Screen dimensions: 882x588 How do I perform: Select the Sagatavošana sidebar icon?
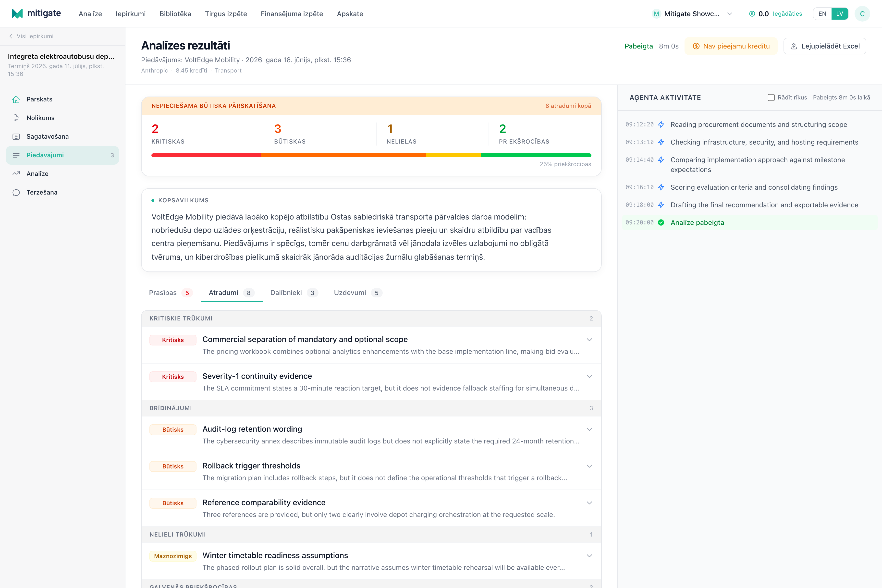coord(16,136)
